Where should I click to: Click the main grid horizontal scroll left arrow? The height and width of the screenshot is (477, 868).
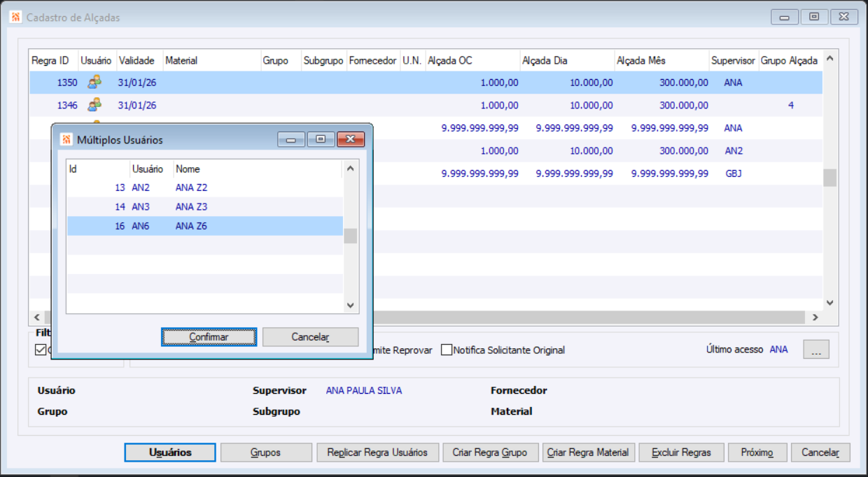point(36,318)
